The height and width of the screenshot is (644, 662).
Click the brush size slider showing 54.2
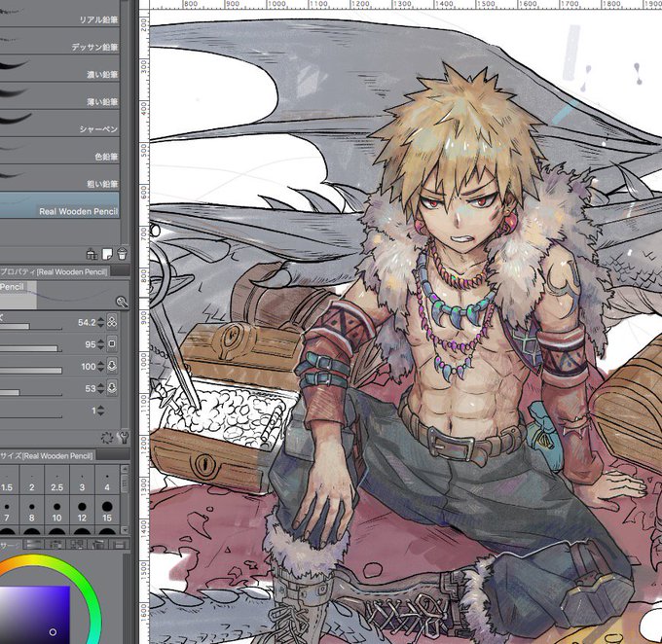coord(31,327)
